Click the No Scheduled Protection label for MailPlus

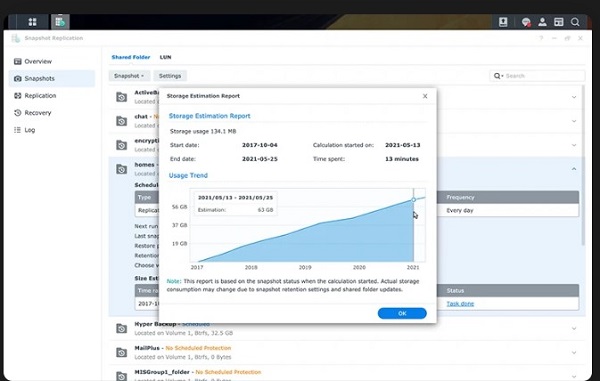(198, 348)
